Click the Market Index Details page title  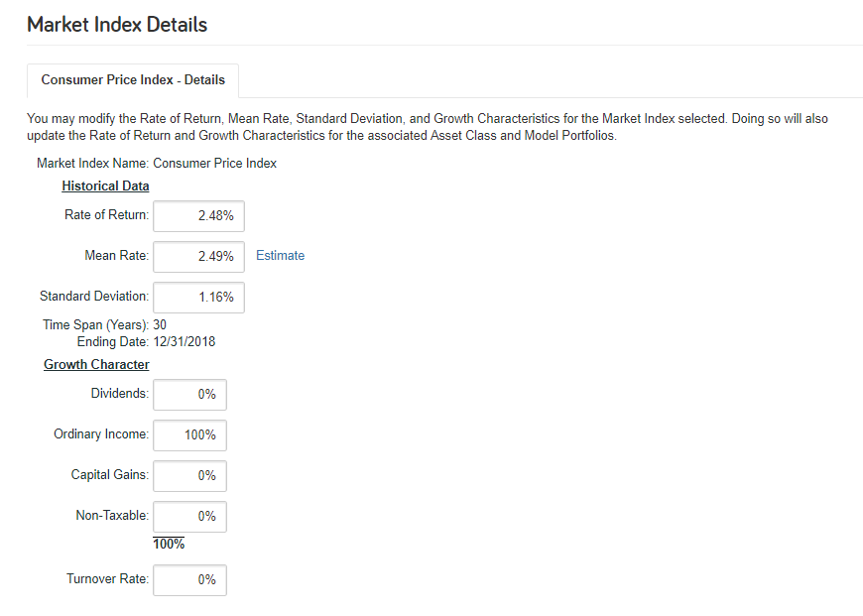(117, 25)
